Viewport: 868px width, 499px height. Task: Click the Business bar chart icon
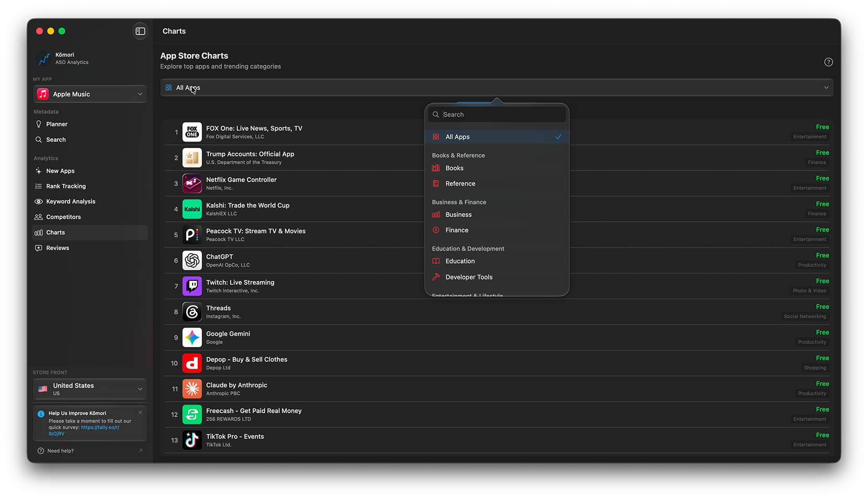click(436, 215)
